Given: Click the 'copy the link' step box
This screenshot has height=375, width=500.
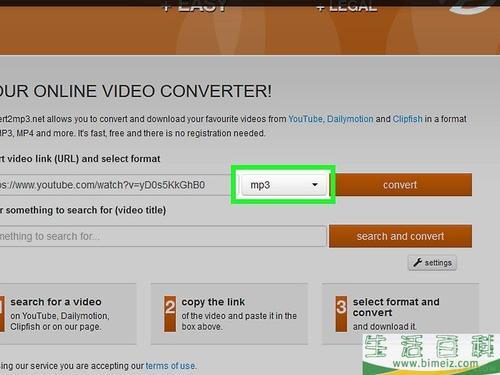Looking at the screenshot, I should point(229,314).
